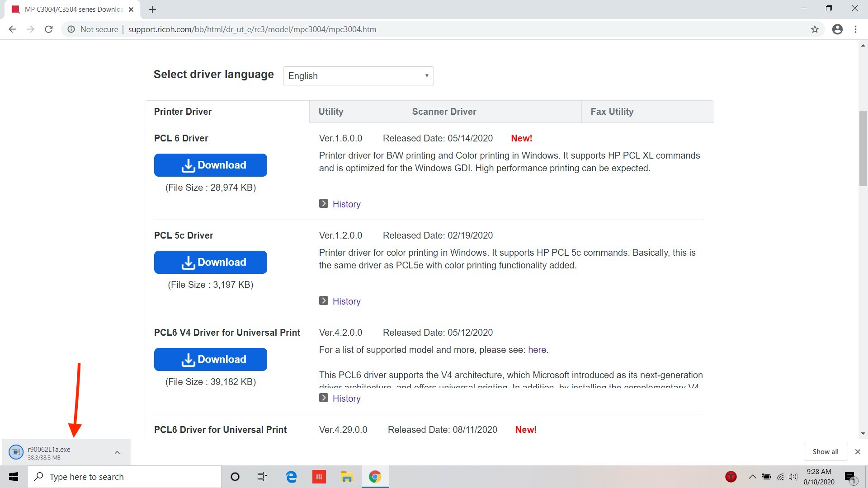Open the 'here' supported model list link
This screenshot has height=488, width=868.
click(537, 350)
